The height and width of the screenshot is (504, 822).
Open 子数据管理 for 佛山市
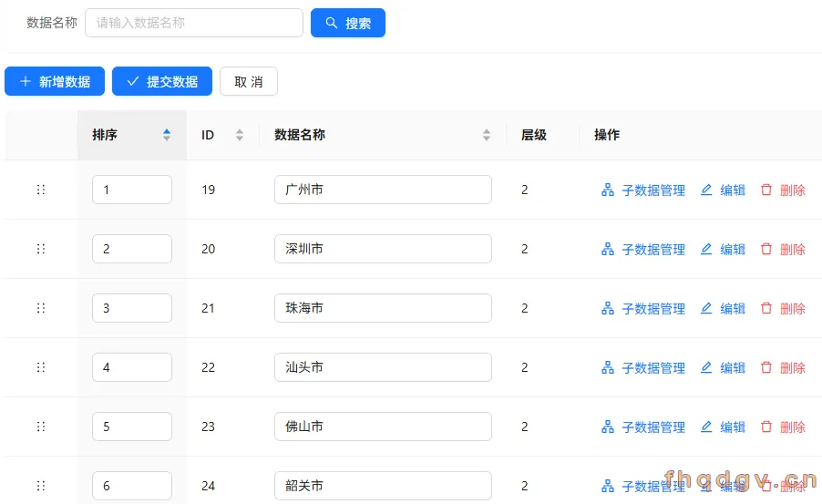click(643, 427)
